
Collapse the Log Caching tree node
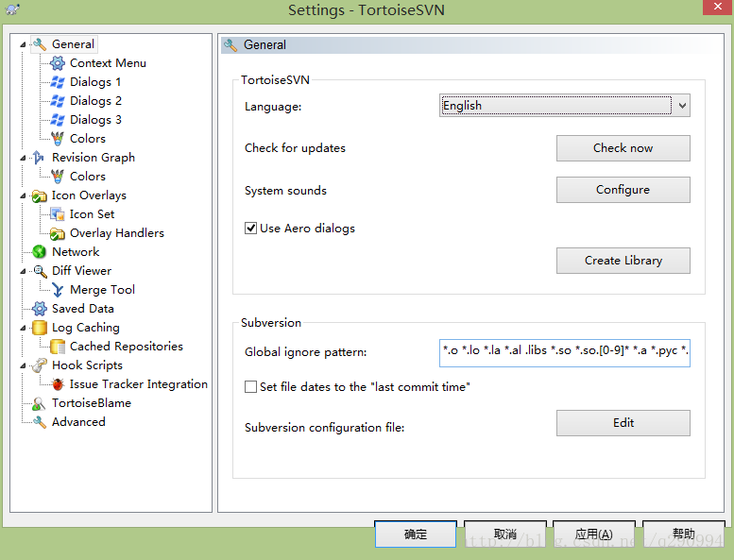coord(23,328)
